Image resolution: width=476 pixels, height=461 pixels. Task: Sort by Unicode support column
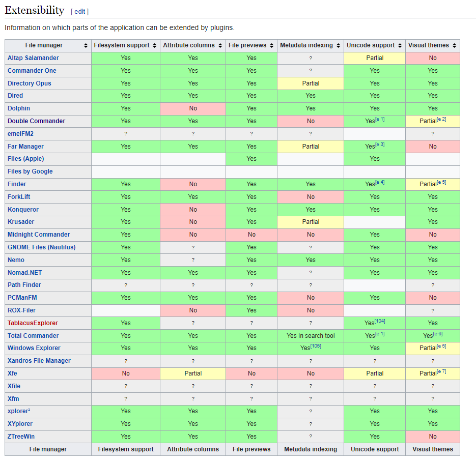pos(374,45)
